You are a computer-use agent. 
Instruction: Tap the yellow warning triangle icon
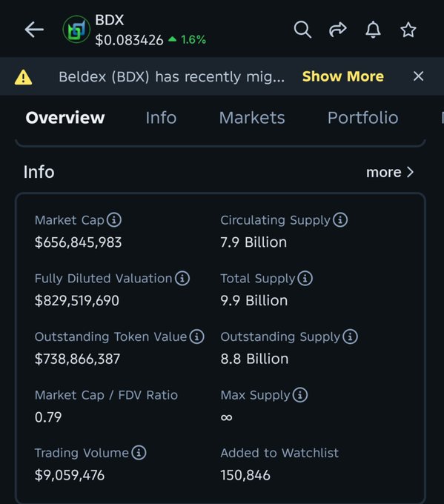(23, 77)
